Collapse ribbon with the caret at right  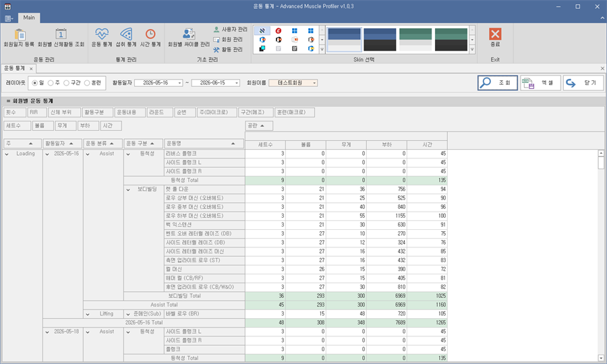(602, 18)
